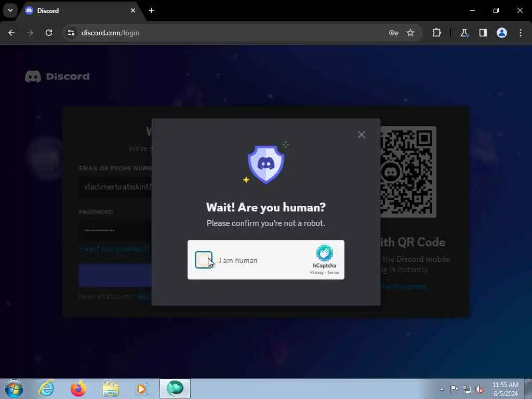Show hidden system tray icons

coord(442,389)
